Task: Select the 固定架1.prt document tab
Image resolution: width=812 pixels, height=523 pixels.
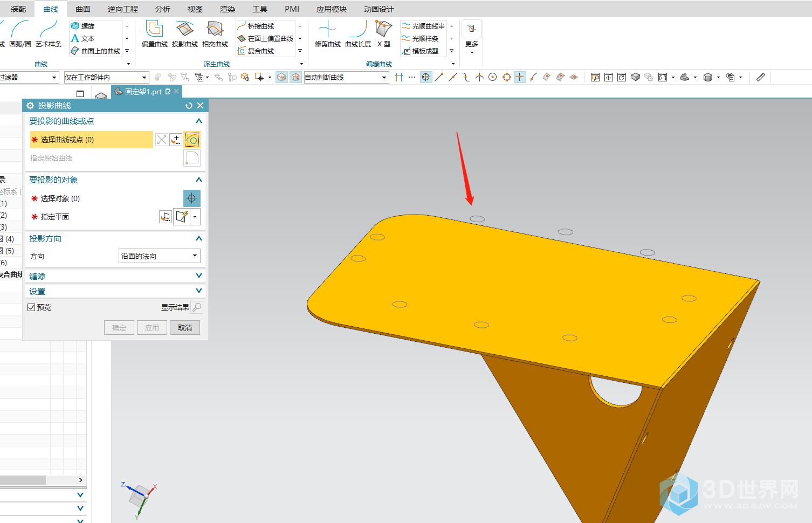Action: (x=146, y=92)
